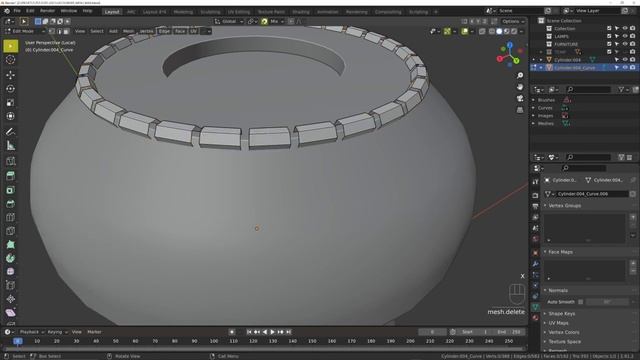
Task: Open the Modifiers wrench properties tab
Action: 536,264
